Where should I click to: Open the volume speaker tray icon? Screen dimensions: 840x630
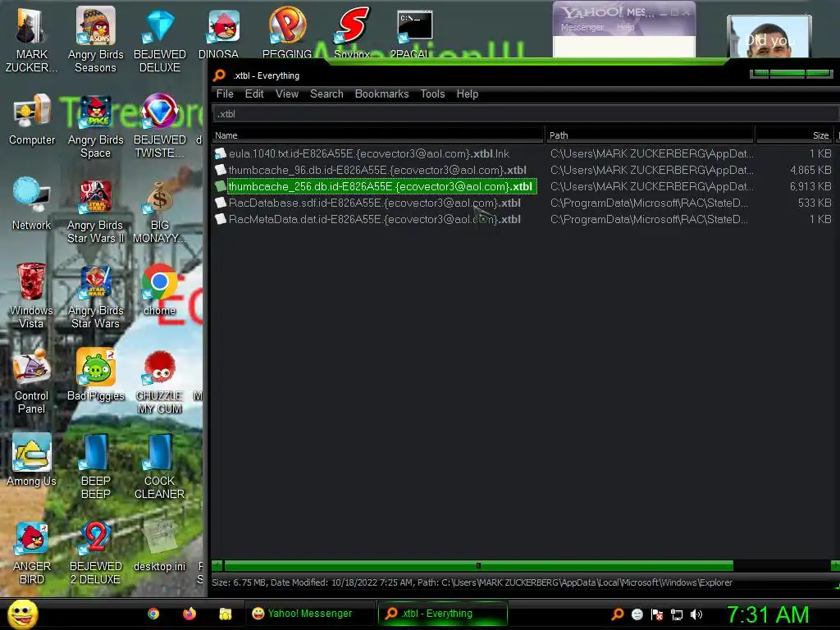pos(696,614)
